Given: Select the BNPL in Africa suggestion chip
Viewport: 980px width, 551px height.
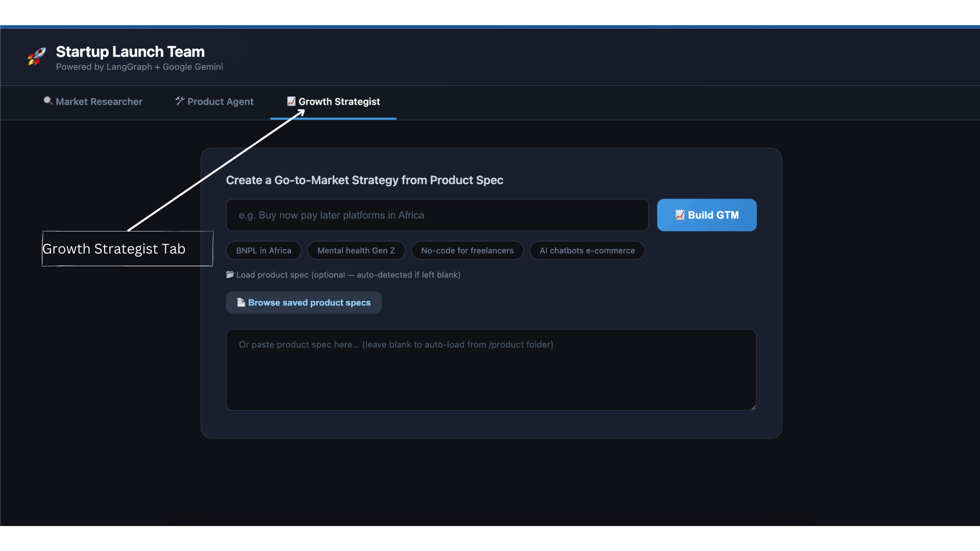Looking at the screenshot, I should (263, 250).
